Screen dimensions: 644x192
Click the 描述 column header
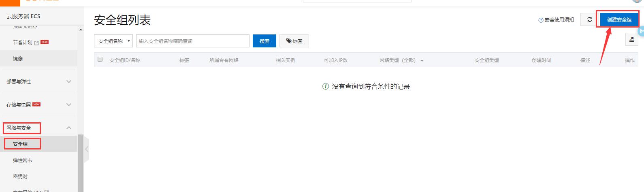(585, 60)
